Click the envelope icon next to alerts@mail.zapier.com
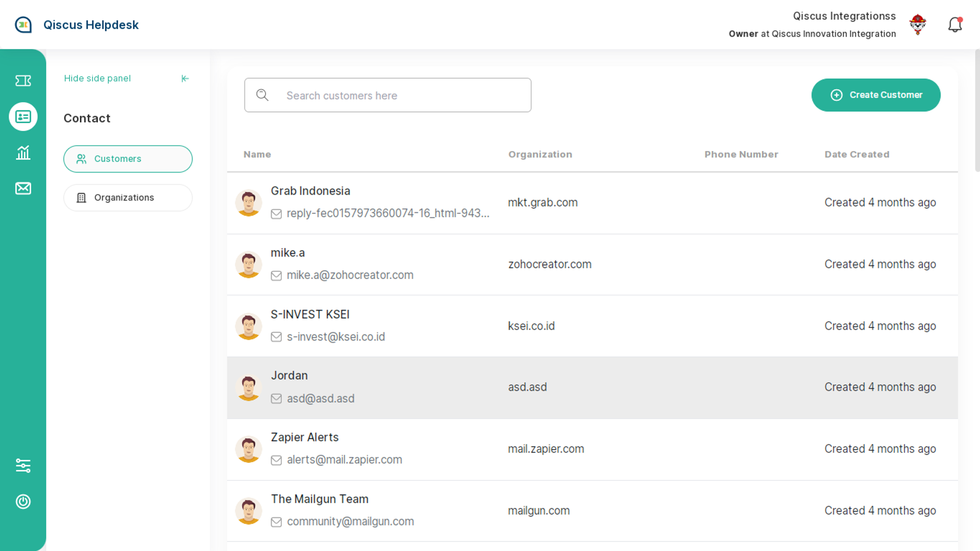The height and width of the screenshot is (551, 980). point(276,460)
